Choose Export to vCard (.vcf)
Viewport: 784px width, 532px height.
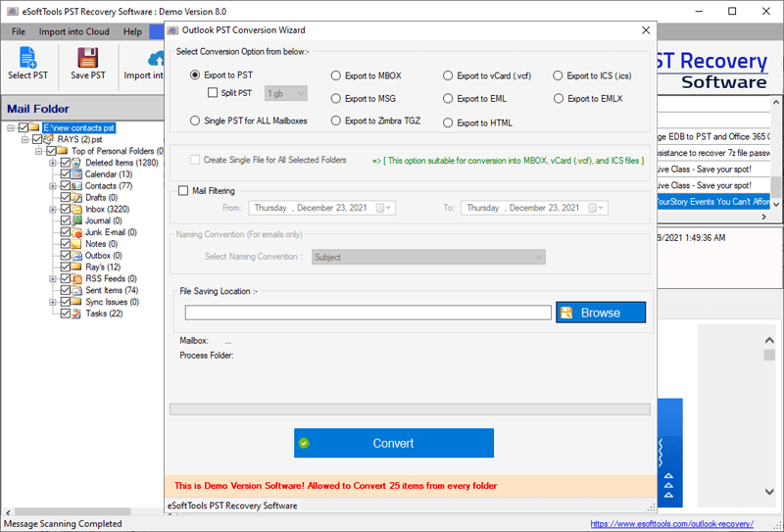point(448,76)
